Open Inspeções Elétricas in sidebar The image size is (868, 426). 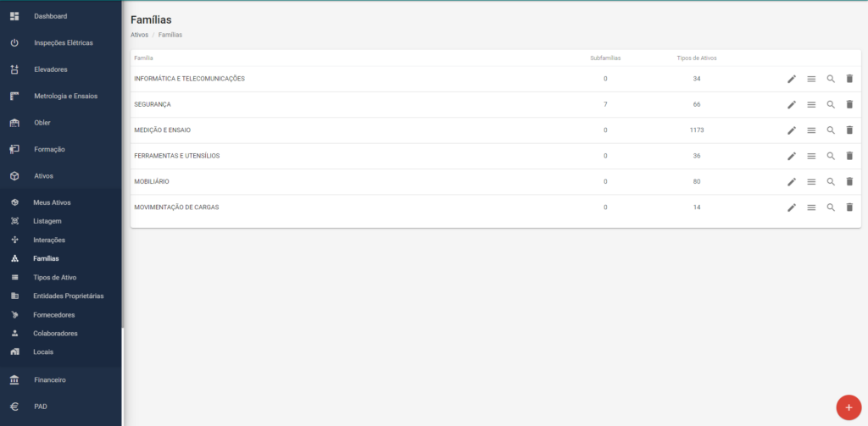point(61,42)
